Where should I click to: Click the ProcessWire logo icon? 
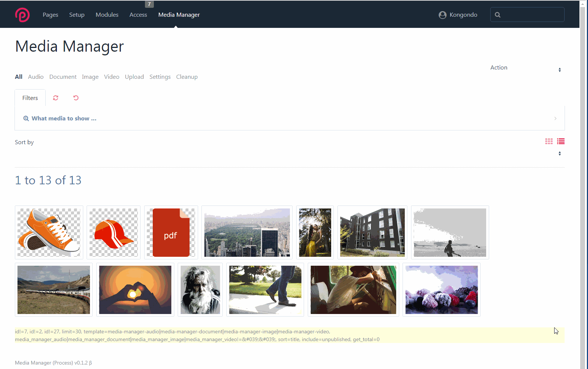click(x=22, y=15)
